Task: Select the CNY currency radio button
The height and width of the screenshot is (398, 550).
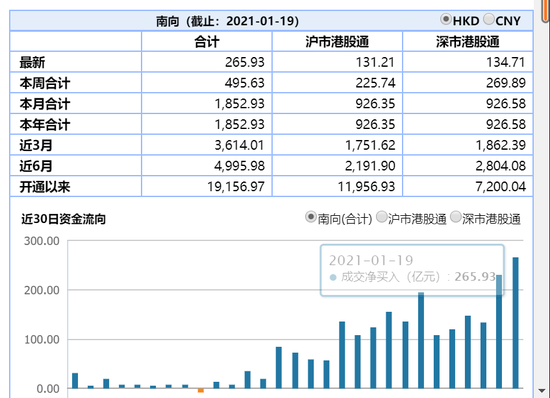Action: click(x=489, y=19)
